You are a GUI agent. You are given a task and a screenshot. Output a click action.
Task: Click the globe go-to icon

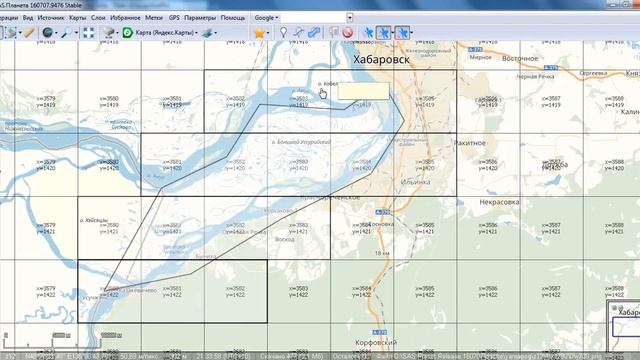click(47, 33)
